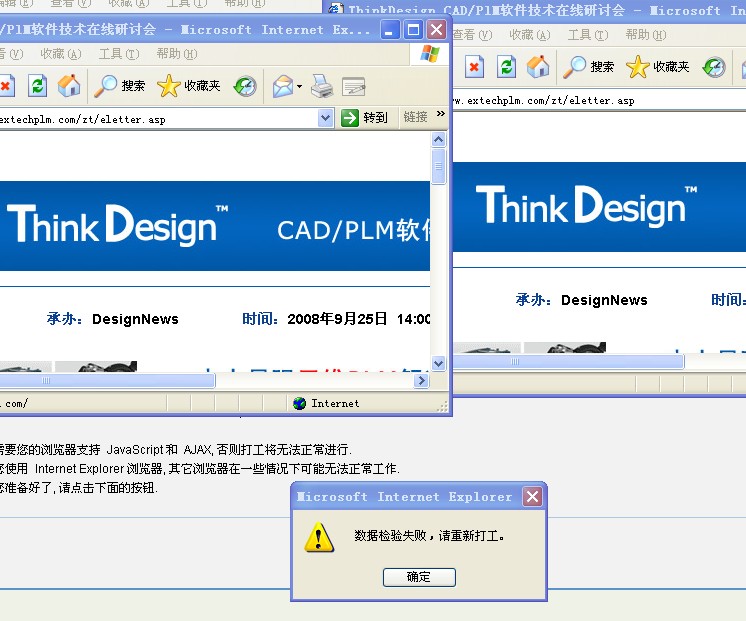
Task: Close the front IE window
Action: click(x=436, y=30)
